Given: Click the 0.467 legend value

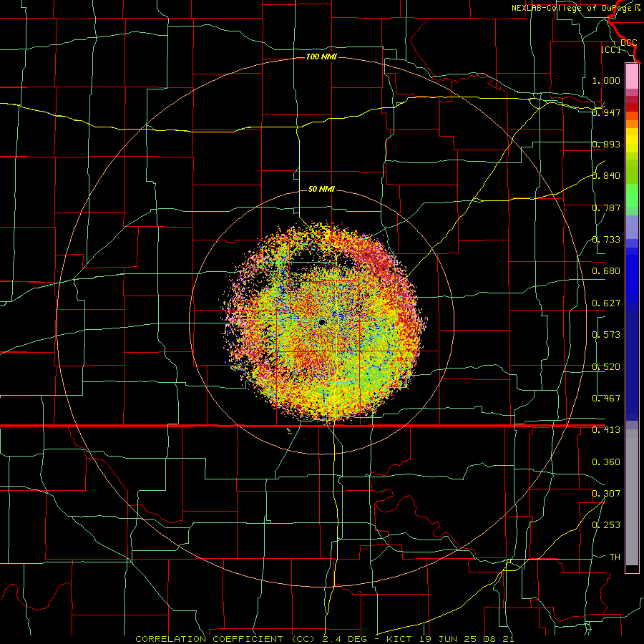Looking at the screenshot, I should point(606,399).
